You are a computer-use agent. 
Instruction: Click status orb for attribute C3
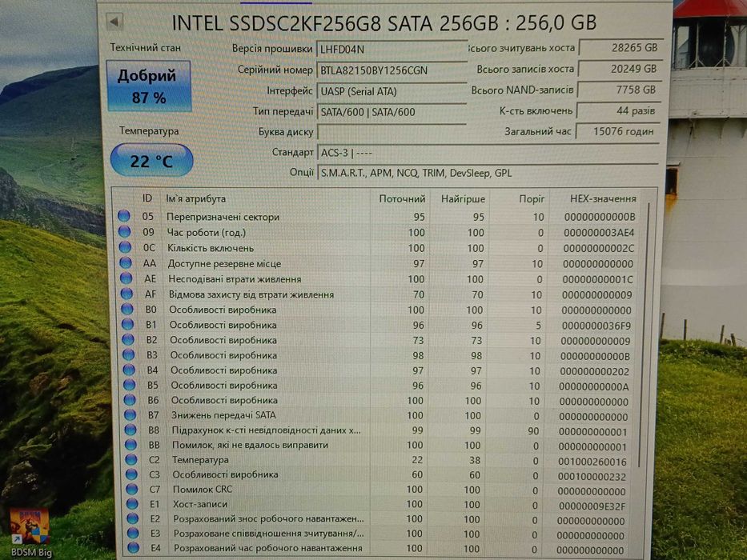click(x=131, y=474)
